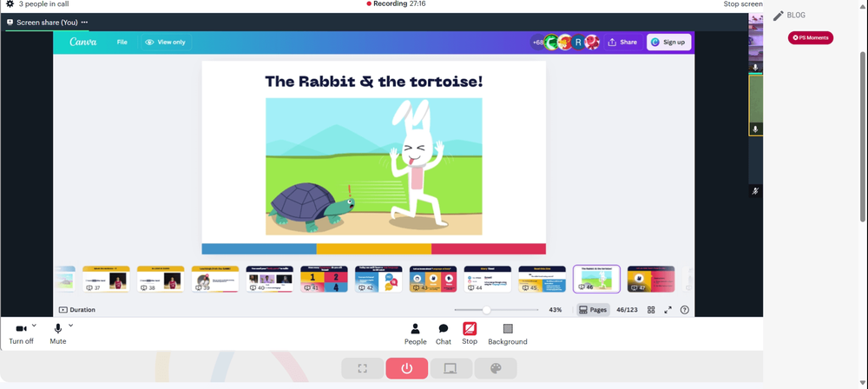Click the mic icon on top participant tile
The width and height of the screenshot is (868, 389).
coord(755,67)
